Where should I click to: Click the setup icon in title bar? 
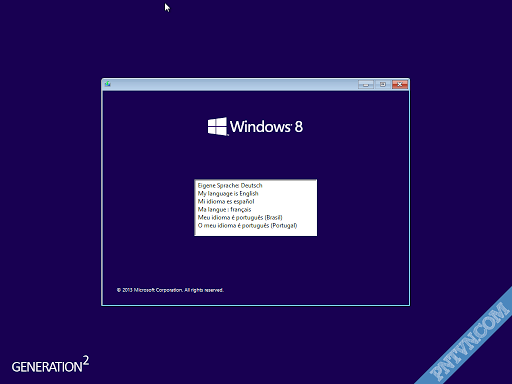(108, 84)
